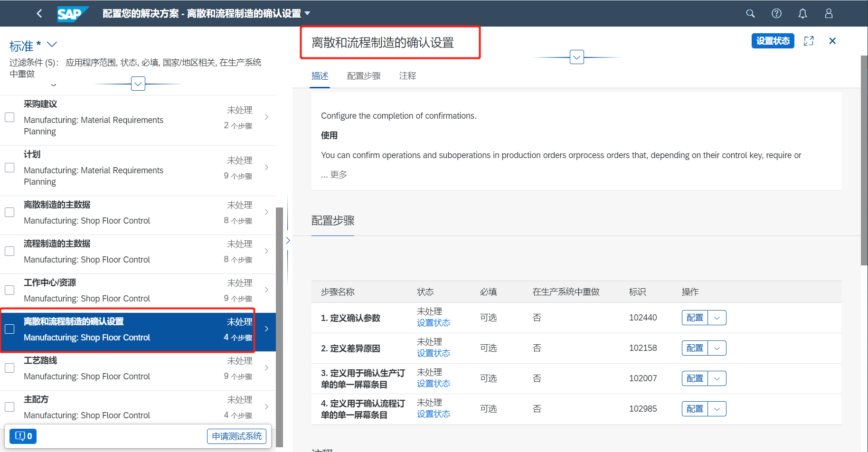
Task: Open the notifications bell
Action: tap(802, 14)
